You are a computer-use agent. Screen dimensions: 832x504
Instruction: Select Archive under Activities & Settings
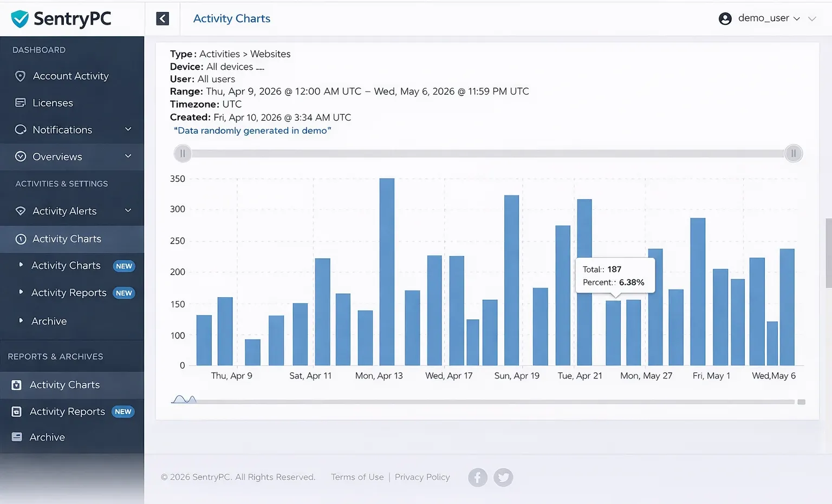(x=49, y=320)
